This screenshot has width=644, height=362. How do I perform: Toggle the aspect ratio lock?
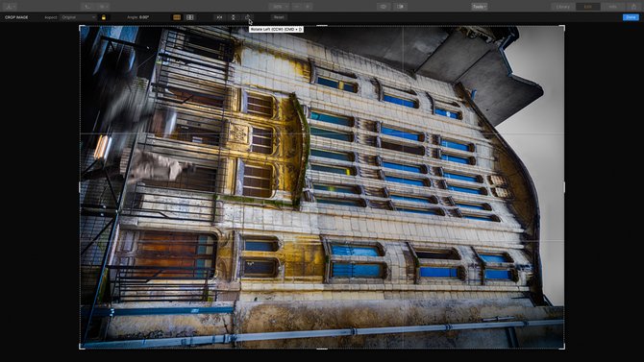104,17
